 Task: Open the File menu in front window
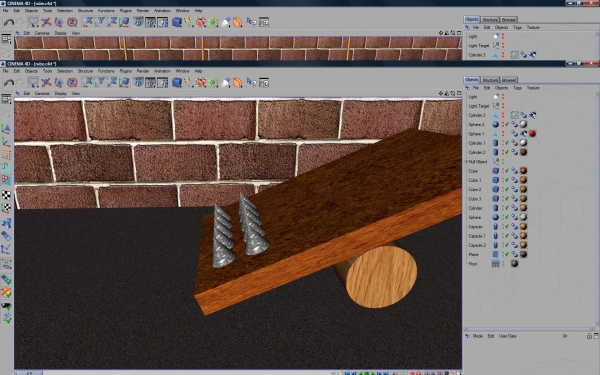(6, 71)
